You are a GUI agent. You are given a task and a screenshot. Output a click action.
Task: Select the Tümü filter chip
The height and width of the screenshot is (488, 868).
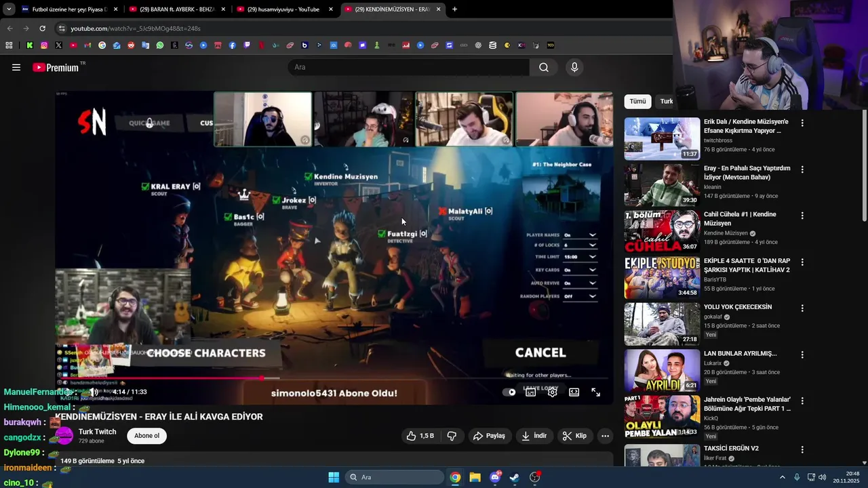pos(637,101)
